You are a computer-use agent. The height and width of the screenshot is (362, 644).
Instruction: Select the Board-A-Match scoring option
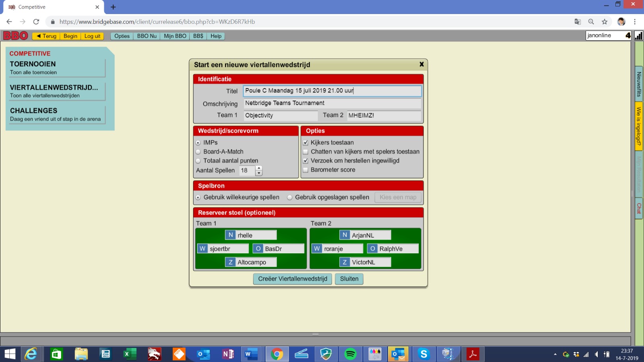[x=198, y=152]
